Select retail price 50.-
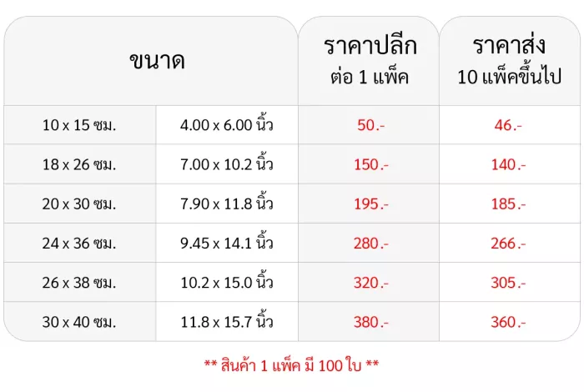 point(370,125)
